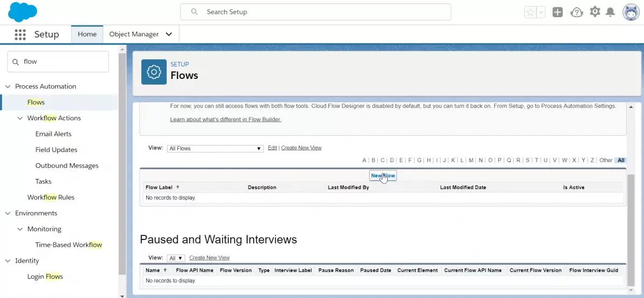Open the user profile avatar
Image resolution: width=644 pixels, height=298 pixels.
(631, 12)
